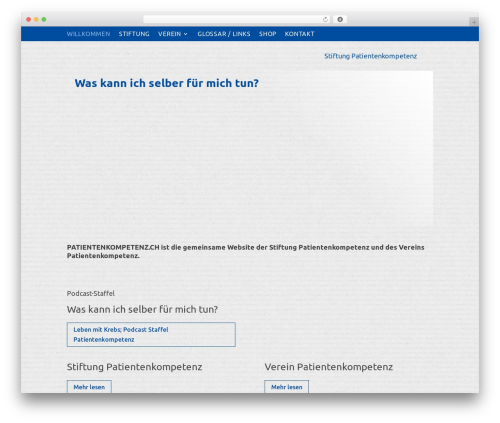500x423 pixels.
Task: Click the red close window button
Action: coord(29,19)
